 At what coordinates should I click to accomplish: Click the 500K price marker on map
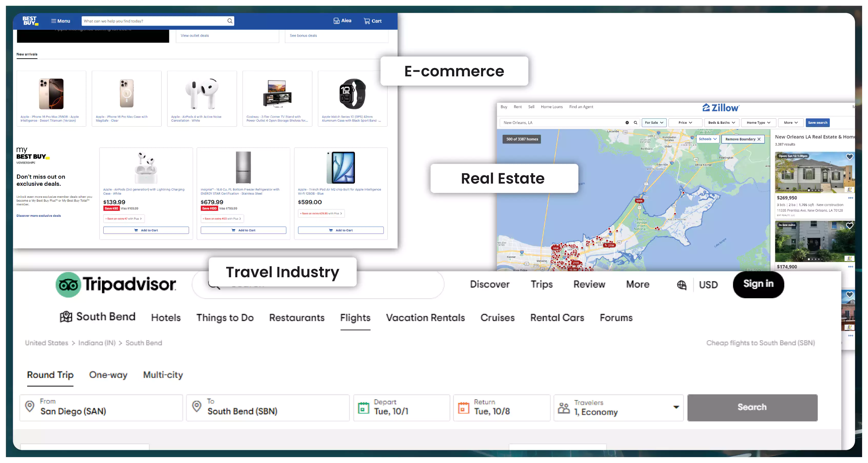639,201
